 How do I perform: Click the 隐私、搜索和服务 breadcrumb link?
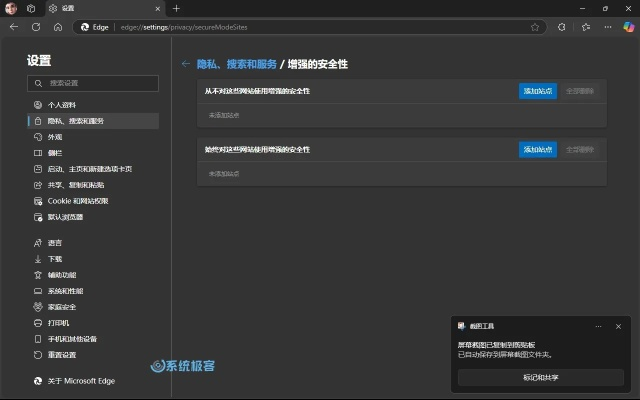pyautogui.click(x=236, y=64)
